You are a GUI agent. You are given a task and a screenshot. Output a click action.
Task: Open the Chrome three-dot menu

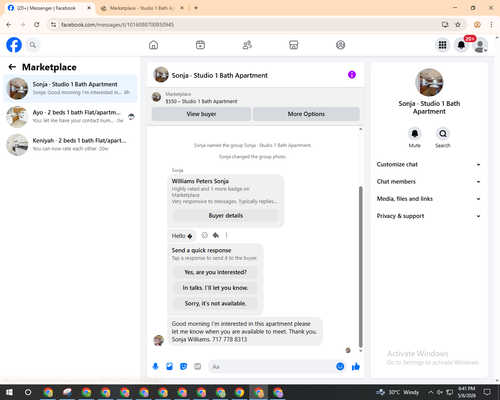point(491,25)
